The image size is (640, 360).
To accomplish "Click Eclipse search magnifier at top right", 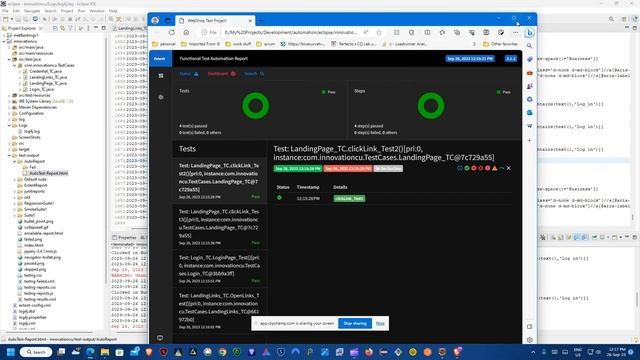I will pos(611,19).
